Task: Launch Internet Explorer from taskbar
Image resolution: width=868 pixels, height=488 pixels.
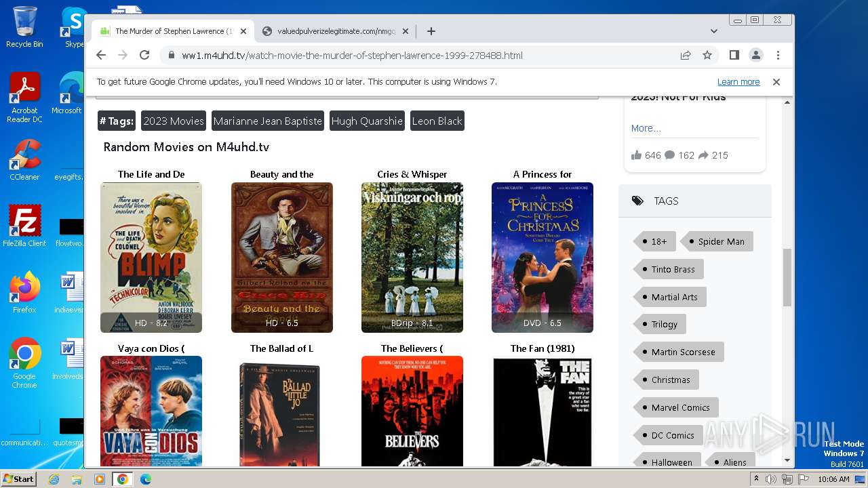Action: click(54, 479)
